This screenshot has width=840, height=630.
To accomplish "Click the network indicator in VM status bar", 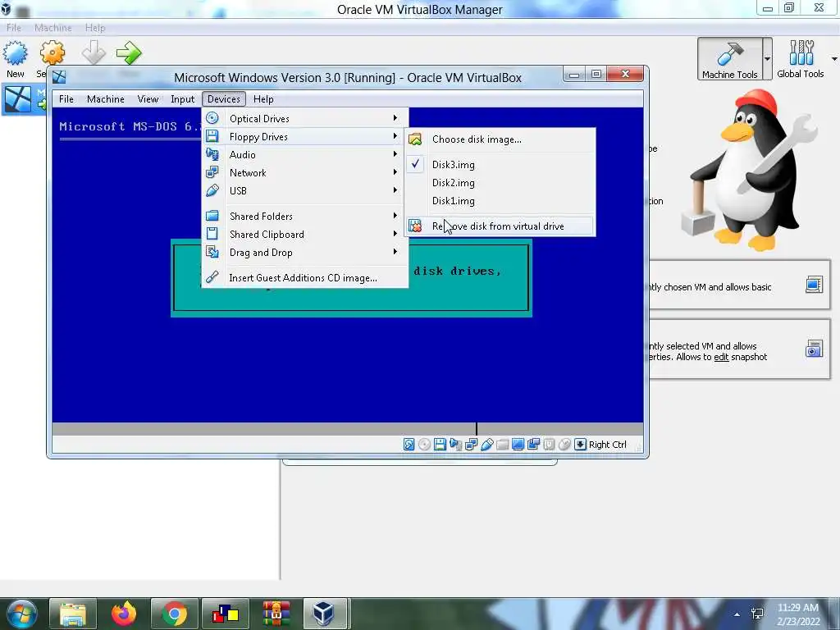I will point(472,444).
